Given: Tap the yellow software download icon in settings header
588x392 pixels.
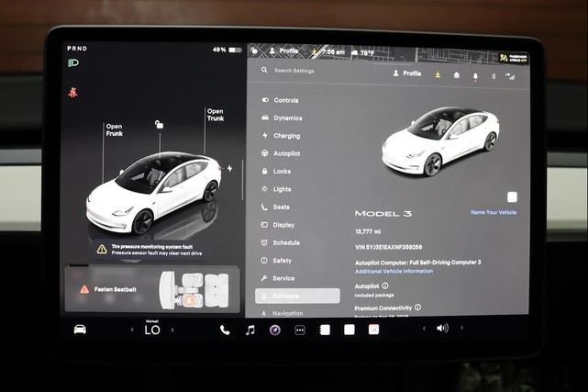Looking at the screenshot, I should point(438,74).
